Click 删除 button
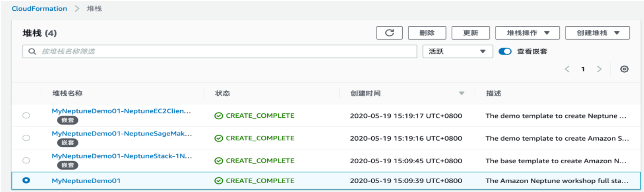The height and width of the screenshot is (192, 644). [x=427, y=33]
